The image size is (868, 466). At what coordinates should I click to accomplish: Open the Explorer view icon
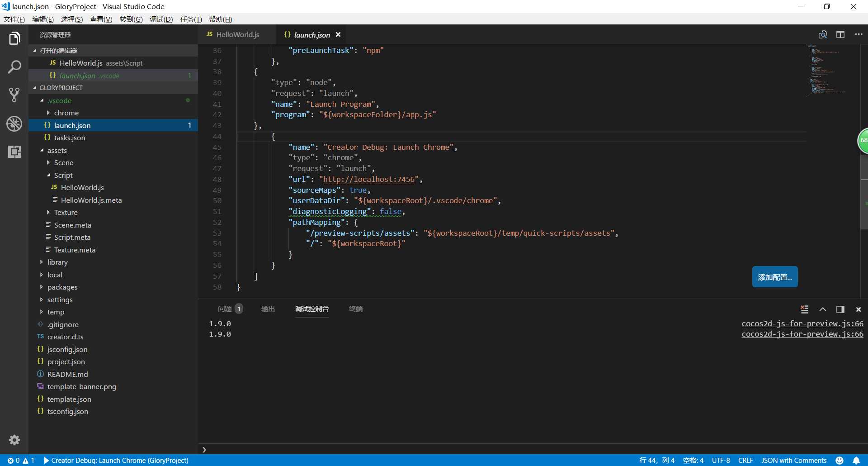pos(14,38)
